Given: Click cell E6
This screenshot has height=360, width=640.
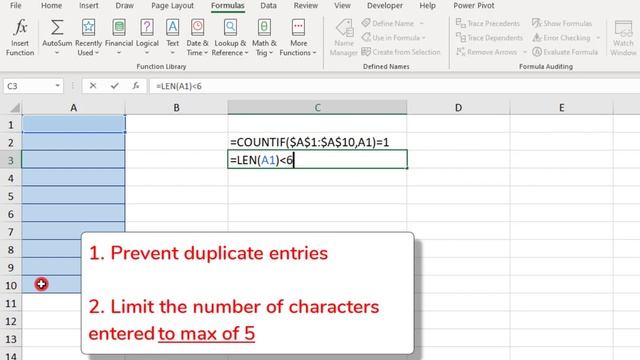Looking at the screenshot, I should click(x=562, y=214).
